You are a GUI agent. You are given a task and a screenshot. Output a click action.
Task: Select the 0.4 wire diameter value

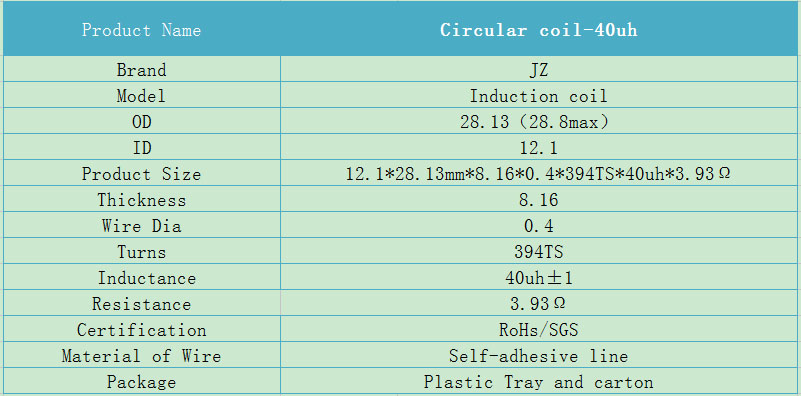pos(539,226)
